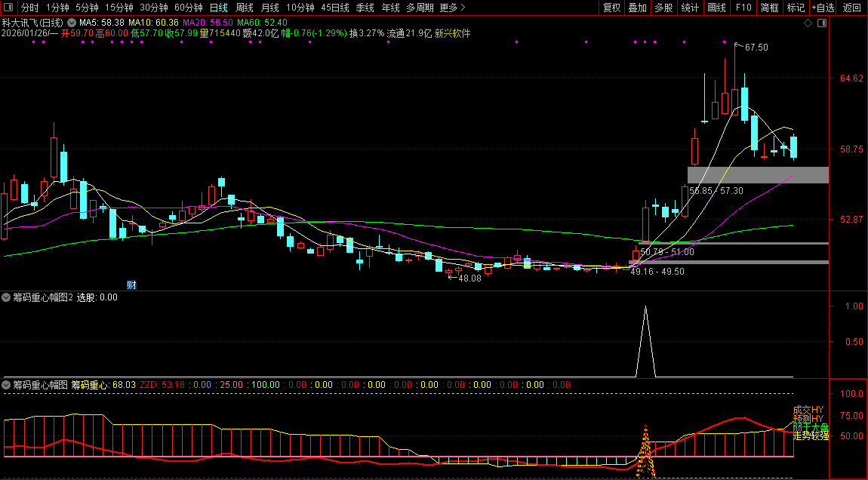This screenshot has width=868, height=480.
Task: Click the 叠加 overlay button
Action: pyautogui.click(x=638, y=8)
